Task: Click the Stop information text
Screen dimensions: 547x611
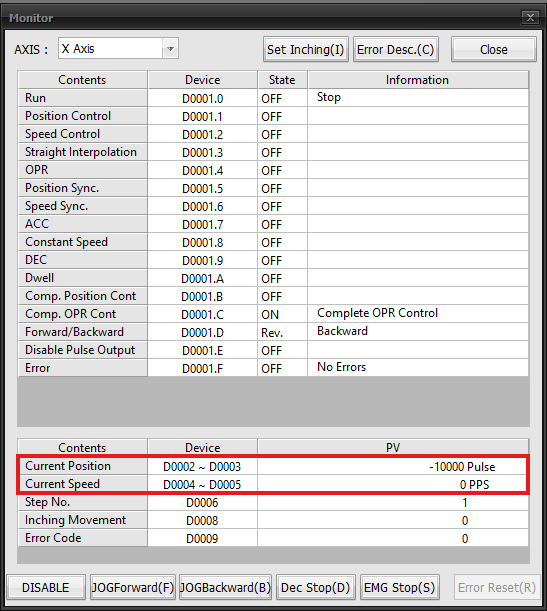Action: point(329,97)
